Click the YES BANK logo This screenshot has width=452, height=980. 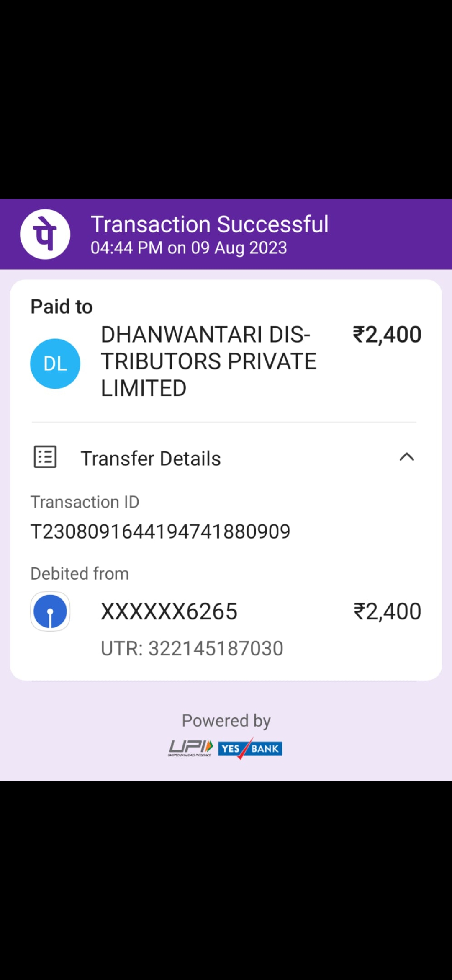[x=250, y=748]
